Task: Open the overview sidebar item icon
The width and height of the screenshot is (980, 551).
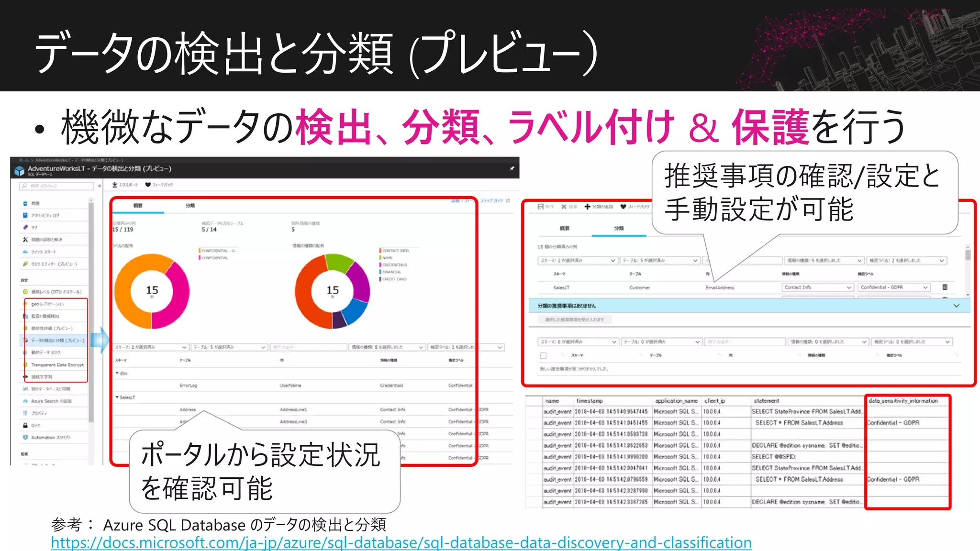Action: pyautogui.click(x=25, y=203)
